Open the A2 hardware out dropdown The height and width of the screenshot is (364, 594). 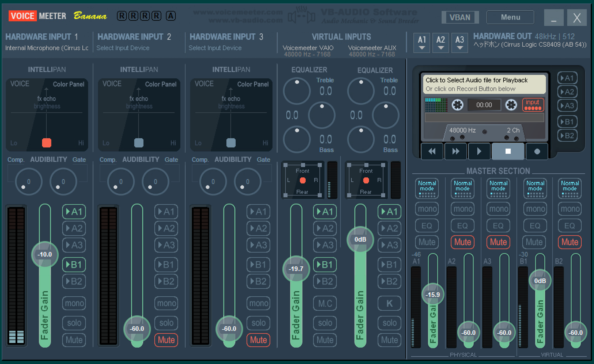pyautogui.click(x=440, y=43)
